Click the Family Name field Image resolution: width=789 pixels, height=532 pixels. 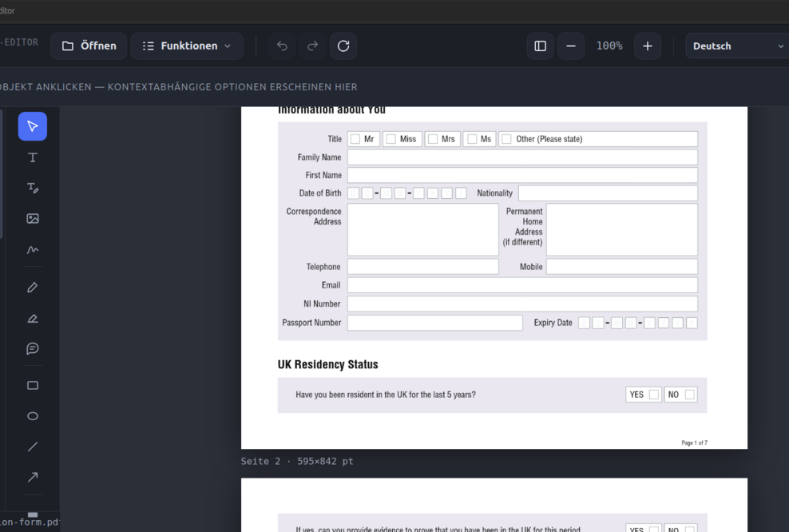tap(522, 157)
